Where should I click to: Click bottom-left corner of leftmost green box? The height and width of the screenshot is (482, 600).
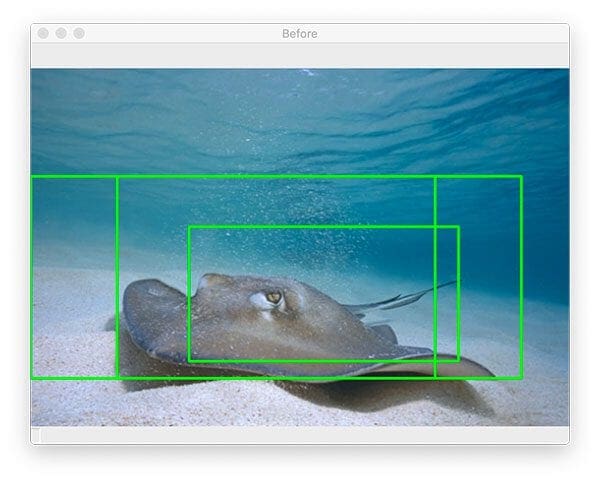tap(32, 378)
